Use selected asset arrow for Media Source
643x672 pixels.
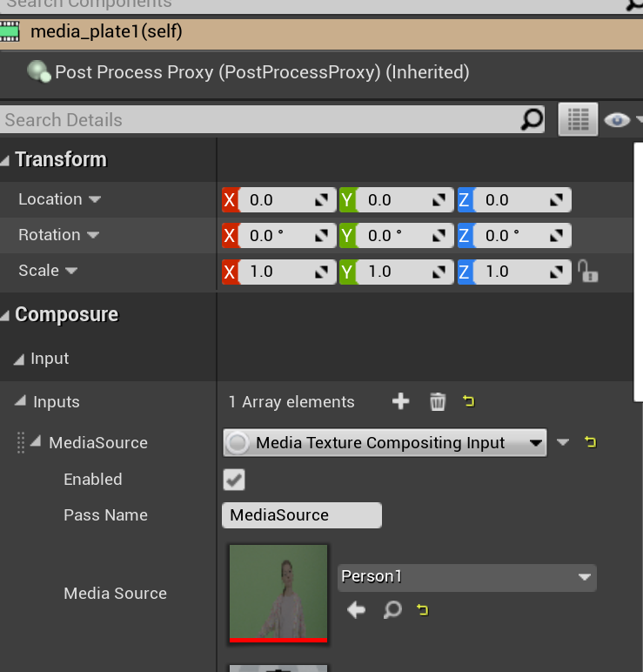click(x=356, y=610)
